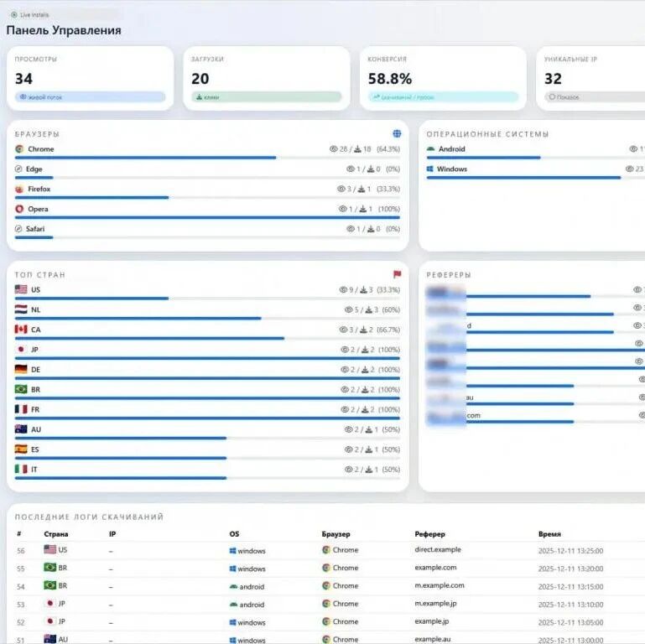
Task: Click the JP flag in Топ стран
Action: point(21,349)
